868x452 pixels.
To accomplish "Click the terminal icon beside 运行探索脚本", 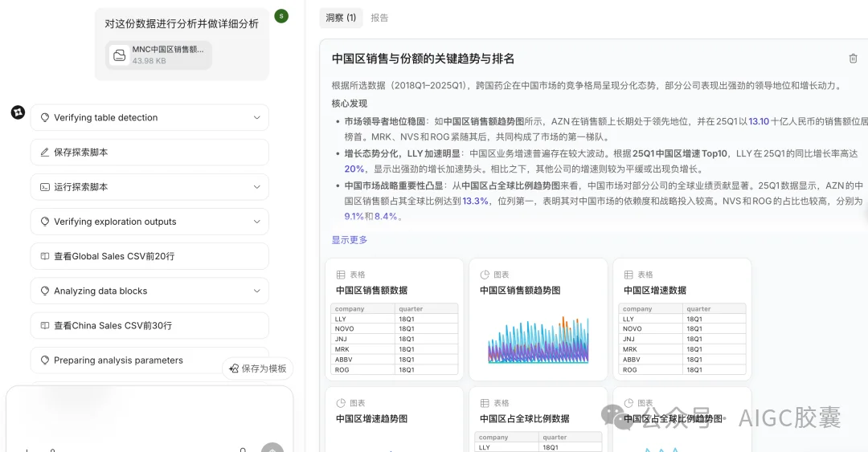I will (45, 187).
